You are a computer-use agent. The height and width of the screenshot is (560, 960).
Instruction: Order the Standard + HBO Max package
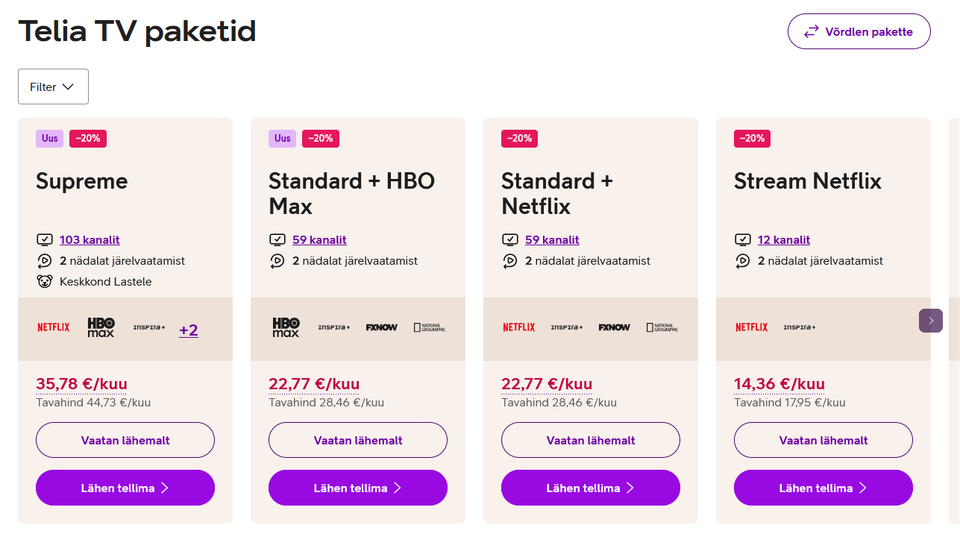pos(358,488)
